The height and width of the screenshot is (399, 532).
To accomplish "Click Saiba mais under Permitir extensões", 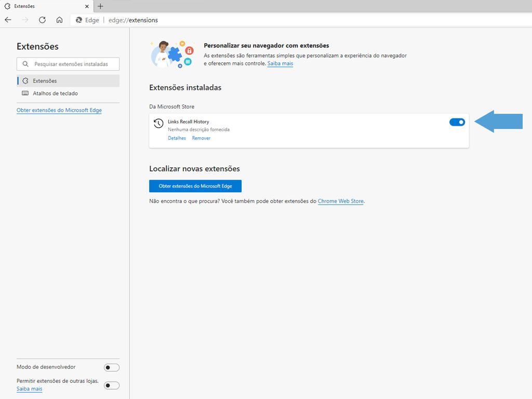I will click(x=30, y=389).
